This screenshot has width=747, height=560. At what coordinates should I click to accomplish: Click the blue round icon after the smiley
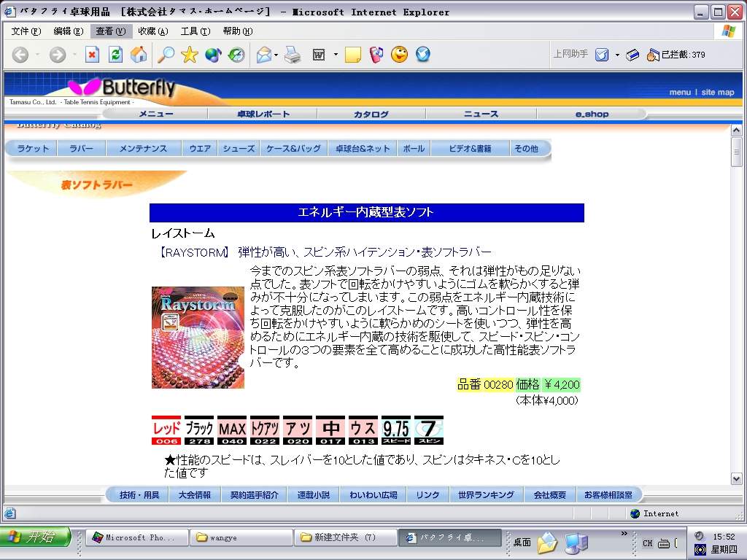(423, 54)
